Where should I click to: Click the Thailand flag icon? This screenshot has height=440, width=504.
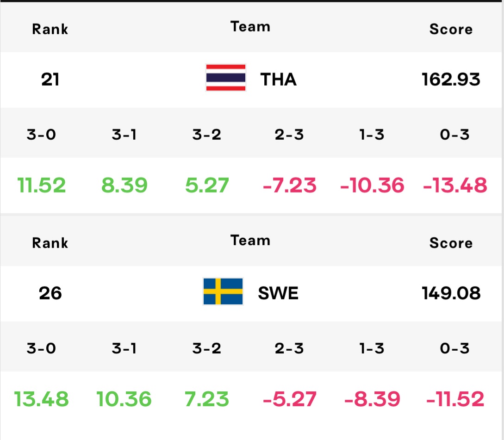(226, 78)
